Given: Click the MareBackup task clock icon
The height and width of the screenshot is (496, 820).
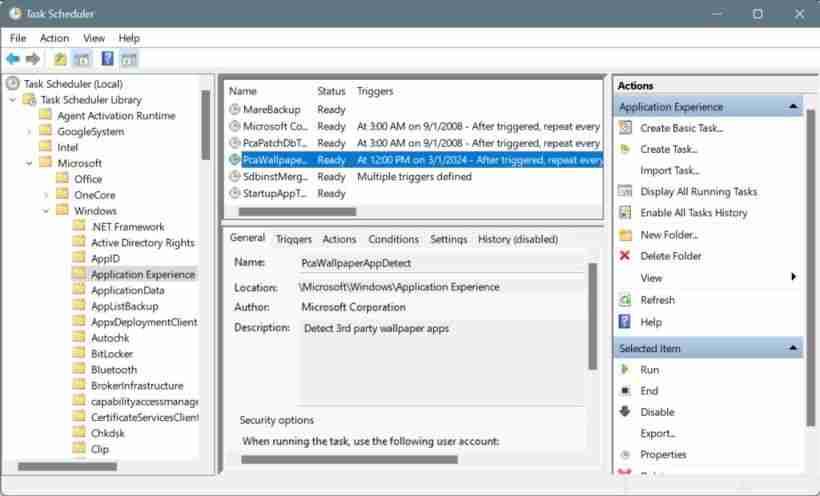Looking at the screenshot, I should [x=235, y=109].
